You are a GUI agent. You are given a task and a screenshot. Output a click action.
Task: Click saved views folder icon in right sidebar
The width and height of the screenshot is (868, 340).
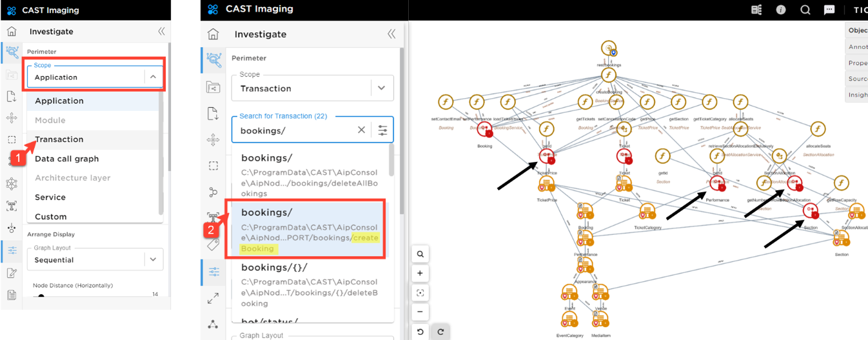(x=213, y=87)
